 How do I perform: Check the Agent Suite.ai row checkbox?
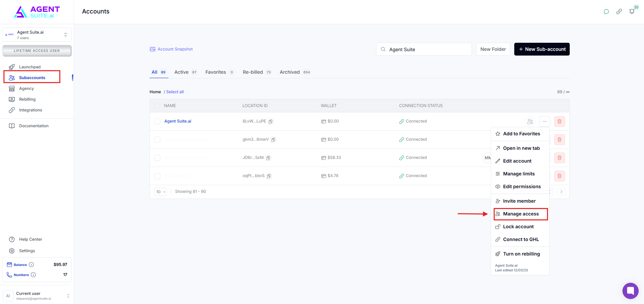click(x=157, y=121)
